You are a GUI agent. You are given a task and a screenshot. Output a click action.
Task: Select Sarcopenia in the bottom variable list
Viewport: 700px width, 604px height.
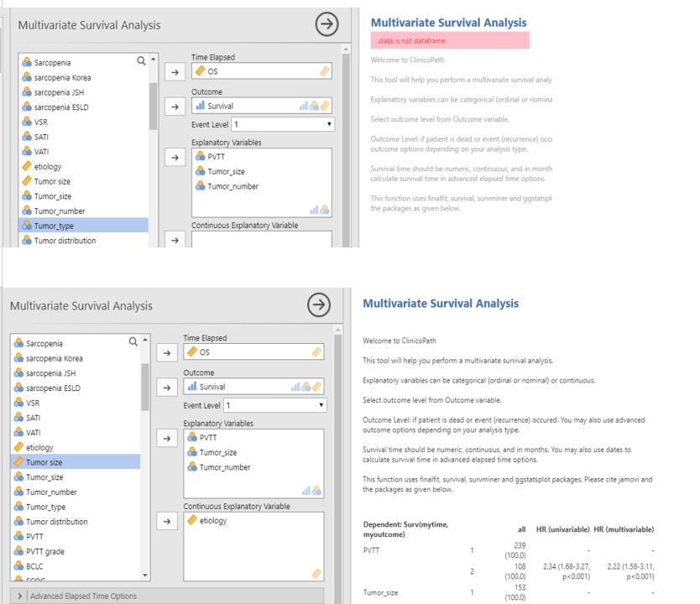coord(76,343)
